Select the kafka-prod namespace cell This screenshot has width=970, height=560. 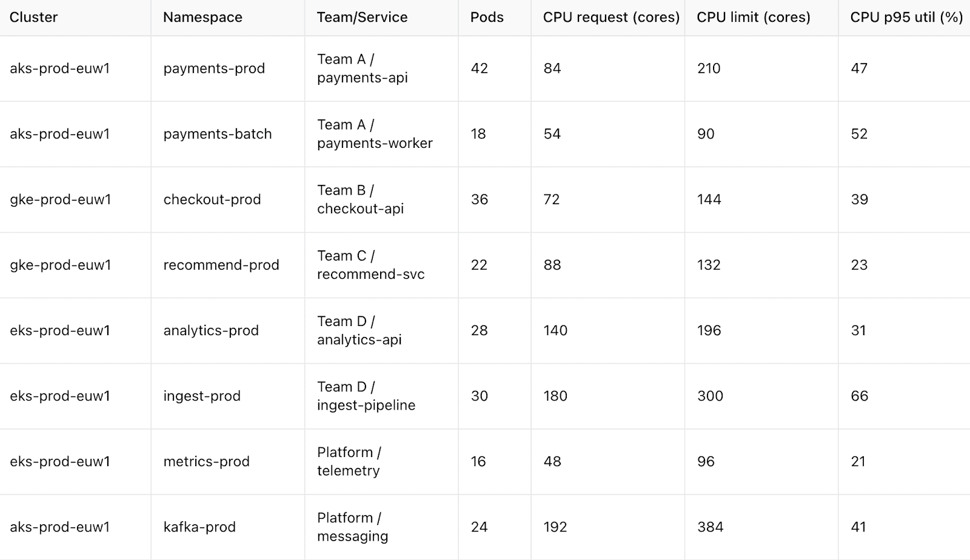[199, 527]
